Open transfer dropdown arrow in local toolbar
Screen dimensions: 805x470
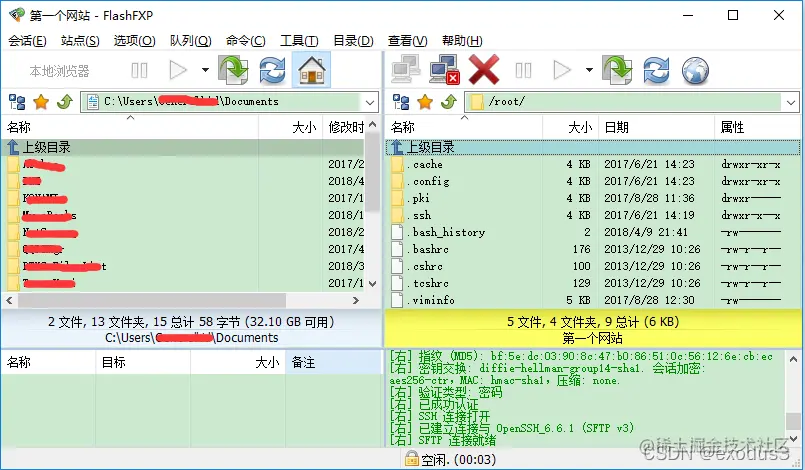(x=205, y=70)
